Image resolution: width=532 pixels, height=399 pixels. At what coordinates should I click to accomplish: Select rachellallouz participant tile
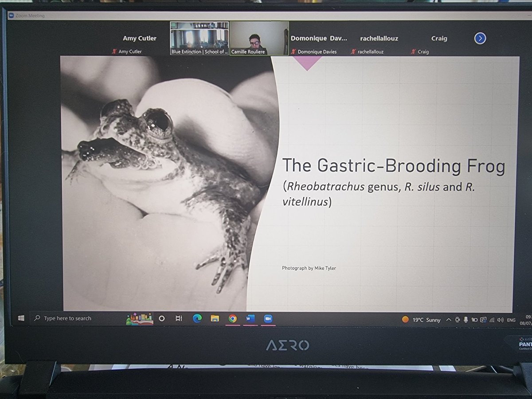click(x=379, y=39)
